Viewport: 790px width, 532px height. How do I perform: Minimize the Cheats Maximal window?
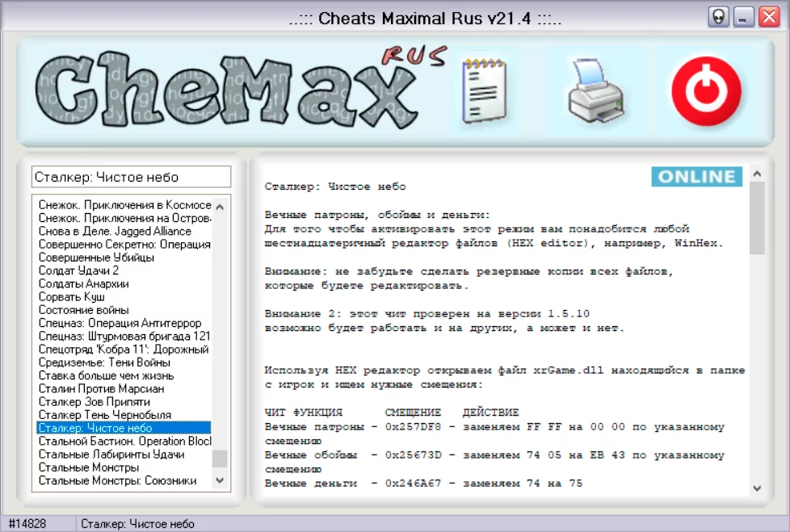point(743,17)
